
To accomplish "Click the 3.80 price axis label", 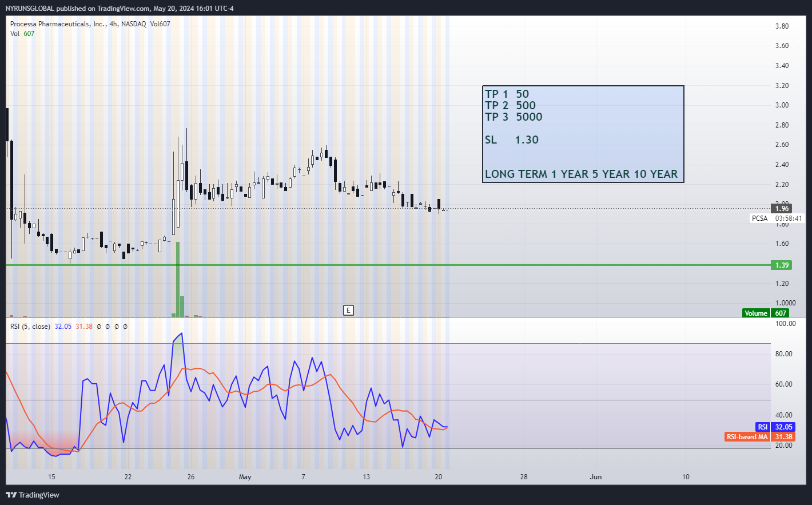I will coord(782,26).
